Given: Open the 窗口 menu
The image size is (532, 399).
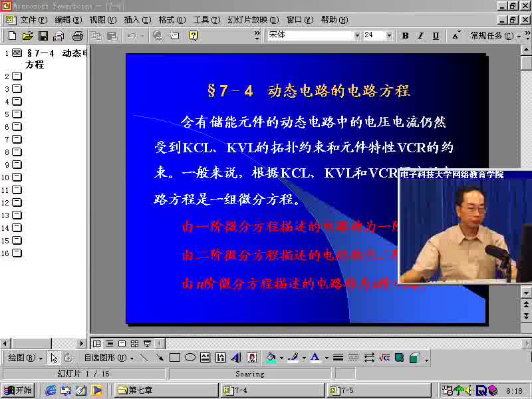Looking at the screenshot, I should [x=300, y=20].
